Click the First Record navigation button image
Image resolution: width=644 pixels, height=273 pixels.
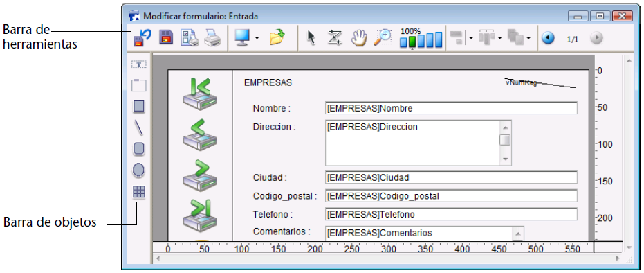(x=200, y=94)
